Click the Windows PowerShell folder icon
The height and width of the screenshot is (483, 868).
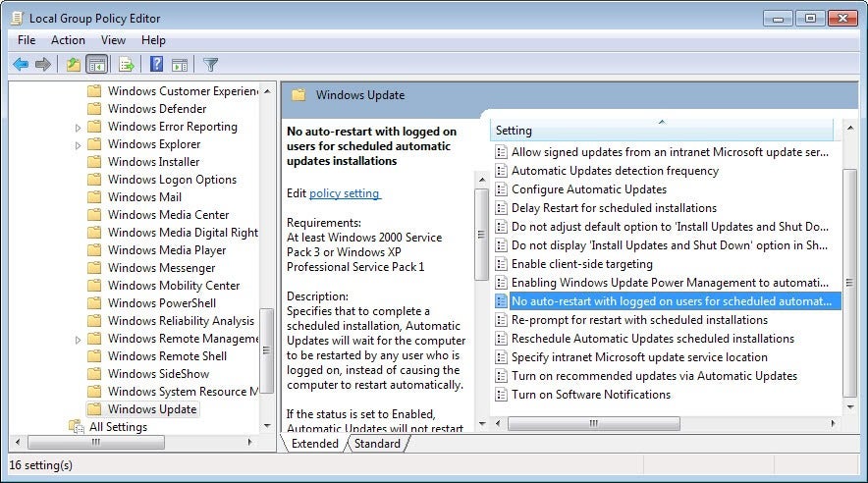tap(94, 303)
